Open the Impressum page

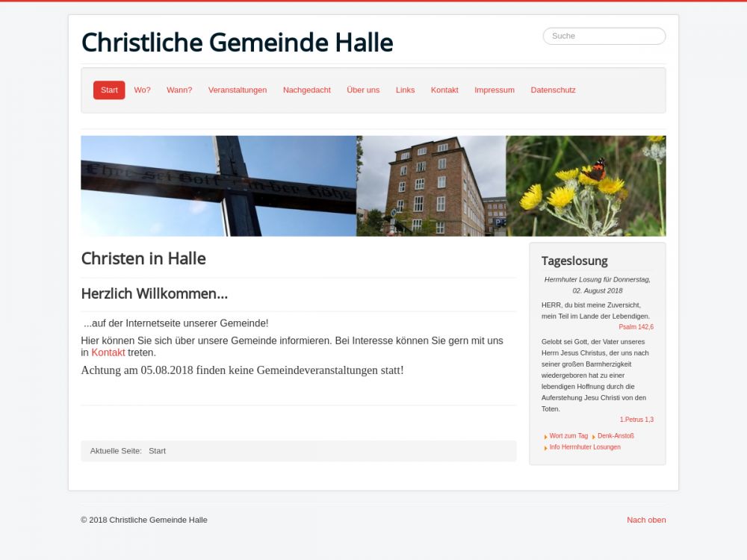[495, 90]
